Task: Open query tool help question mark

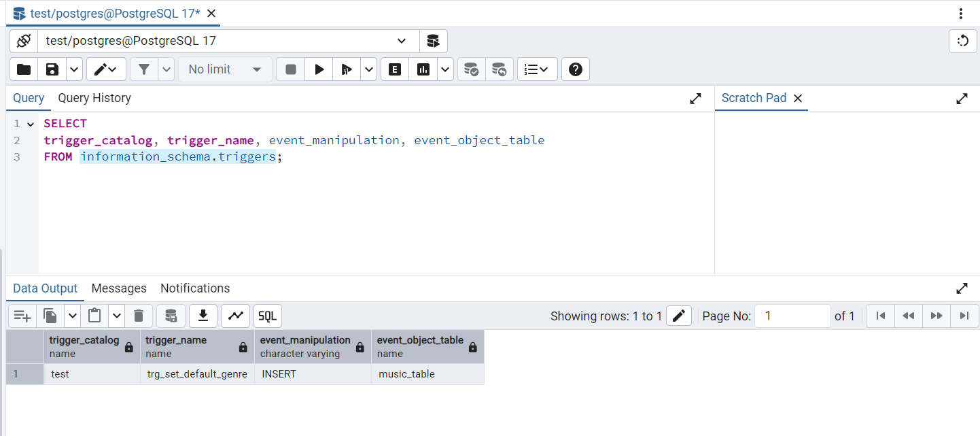Action: pyautogui.click(x=575, y=69)
